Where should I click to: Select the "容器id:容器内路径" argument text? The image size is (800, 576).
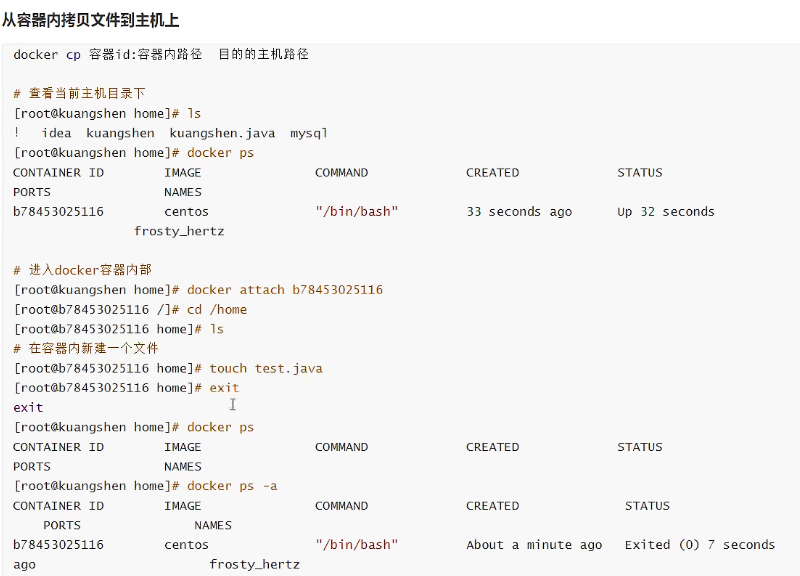[x=145, y=54]
